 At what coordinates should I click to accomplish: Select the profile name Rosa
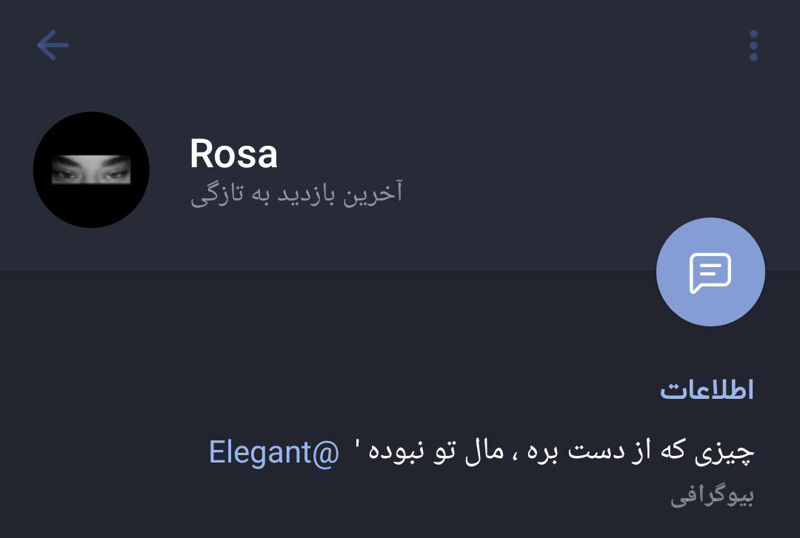(x=233, y=153)
